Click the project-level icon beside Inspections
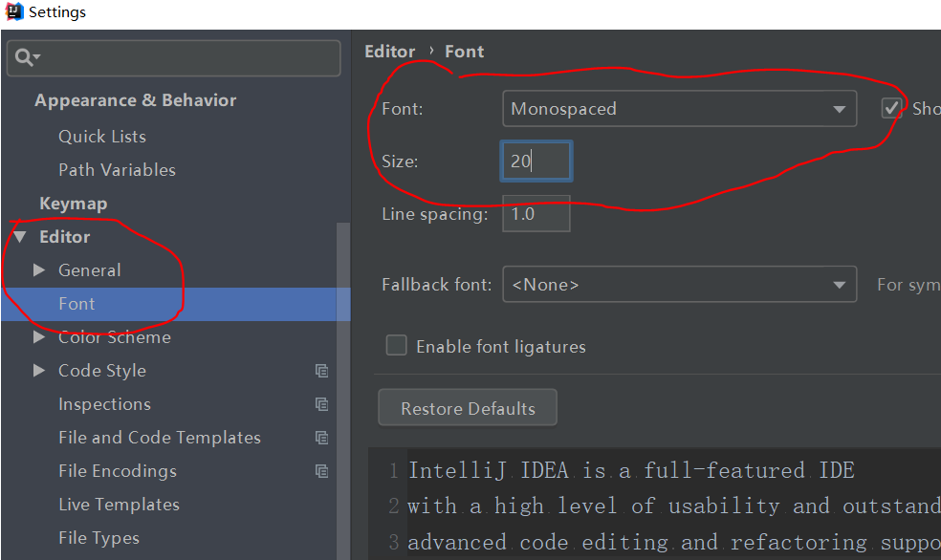Screen dimensions: 941x560 click(321, 404)
